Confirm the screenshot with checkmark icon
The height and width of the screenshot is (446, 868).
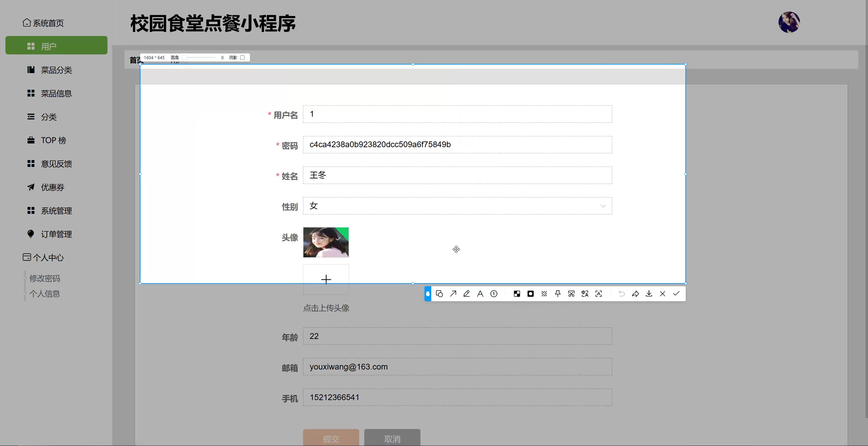click(676, 294)
